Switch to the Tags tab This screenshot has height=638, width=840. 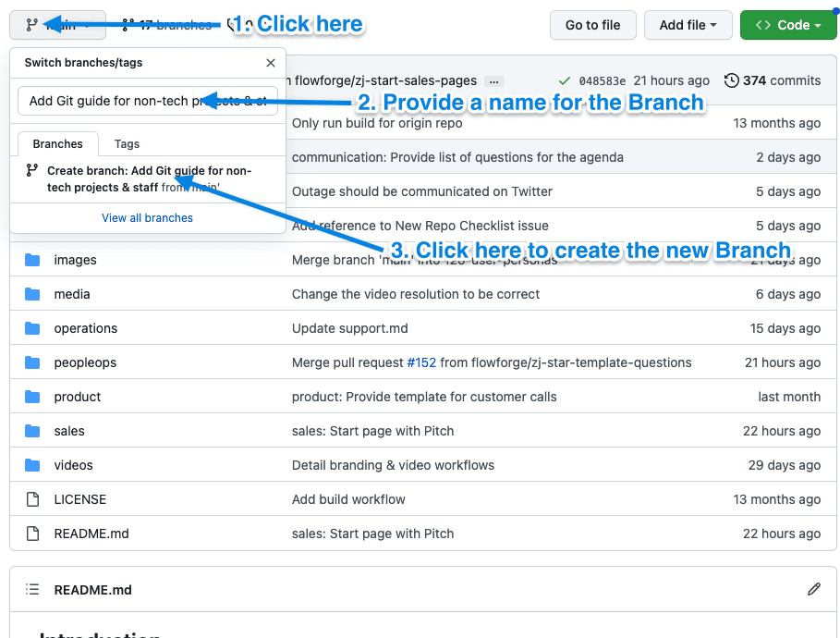click(128, 143)
